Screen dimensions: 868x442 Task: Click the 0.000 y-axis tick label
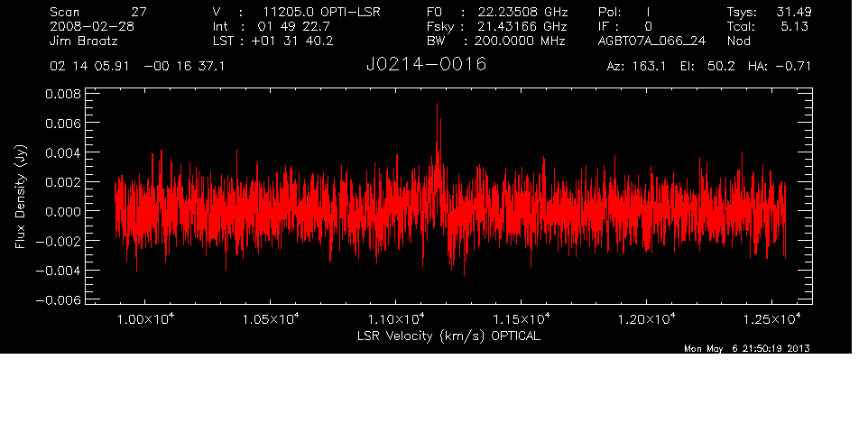[x=63, y=212]
